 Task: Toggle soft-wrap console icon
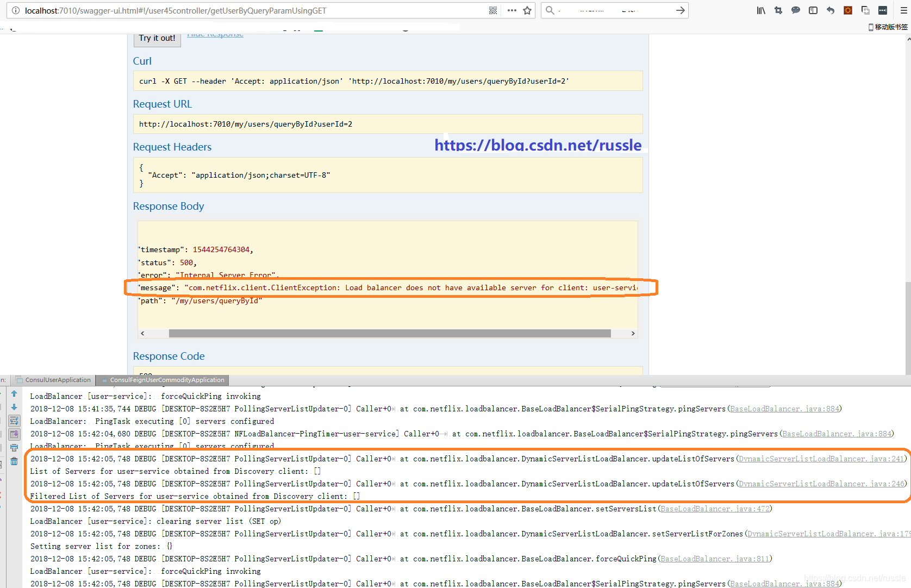click(14, 421)
